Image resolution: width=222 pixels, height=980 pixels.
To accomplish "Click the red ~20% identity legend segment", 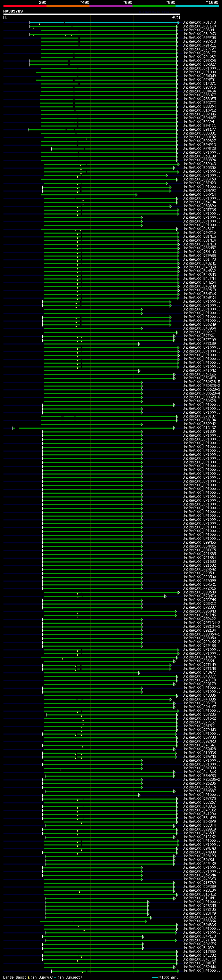I will (x=25, y=6).
